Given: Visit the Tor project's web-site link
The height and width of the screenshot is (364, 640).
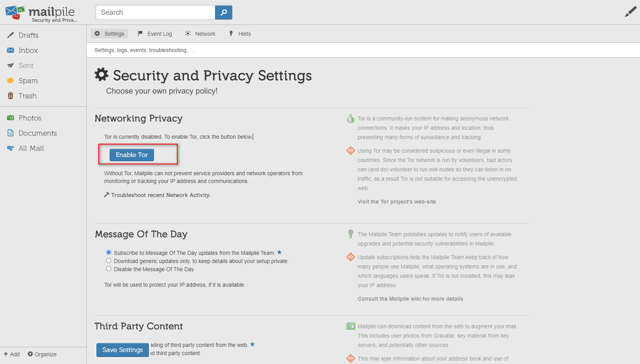Looking at the screenshot, I should click(x=397, y=202).
